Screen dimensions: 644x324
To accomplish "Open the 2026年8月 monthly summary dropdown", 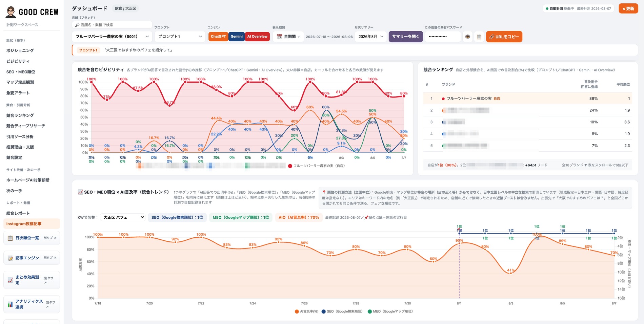I will (x=370, y=37).
